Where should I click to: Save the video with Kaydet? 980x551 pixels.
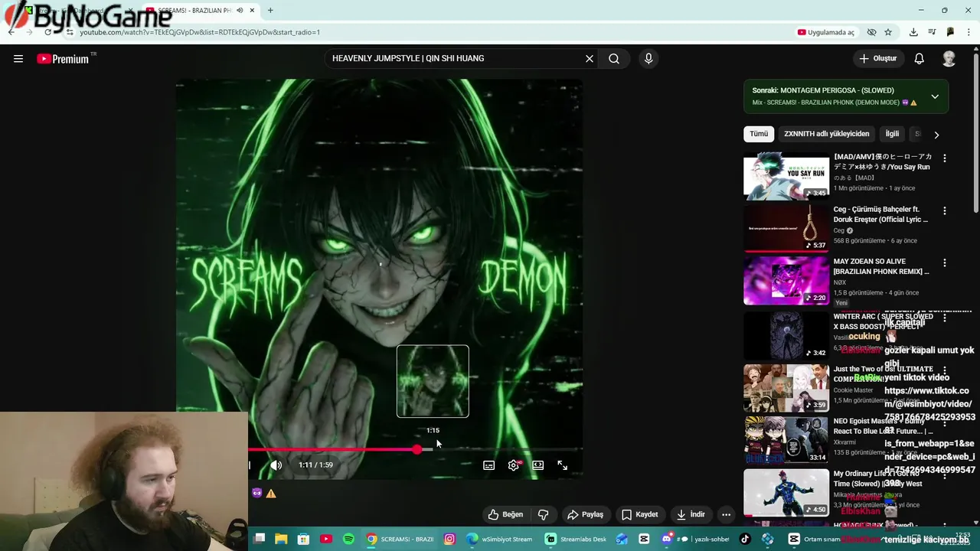coord(639,514)
